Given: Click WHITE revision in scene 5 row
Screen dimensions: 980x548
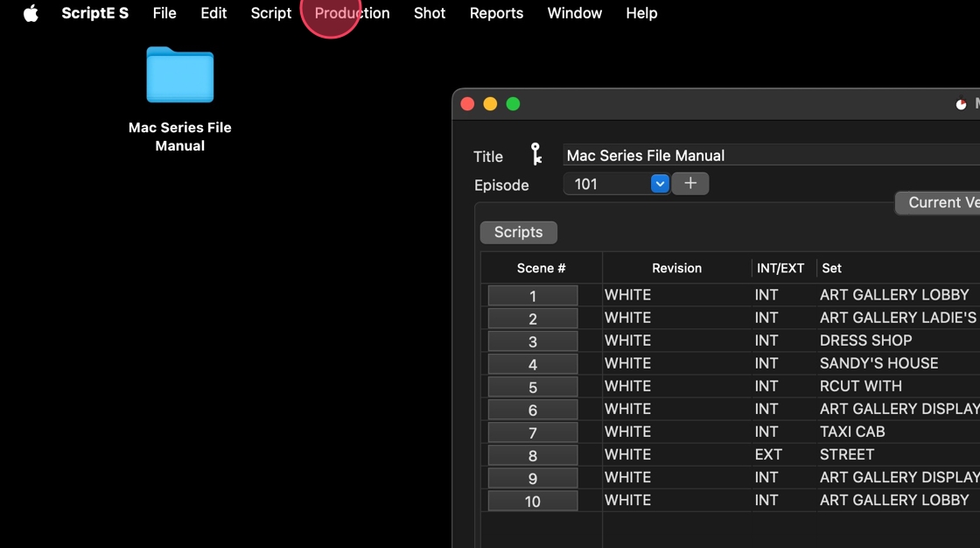Looking at the screenshot, I should tap(627, 386).
